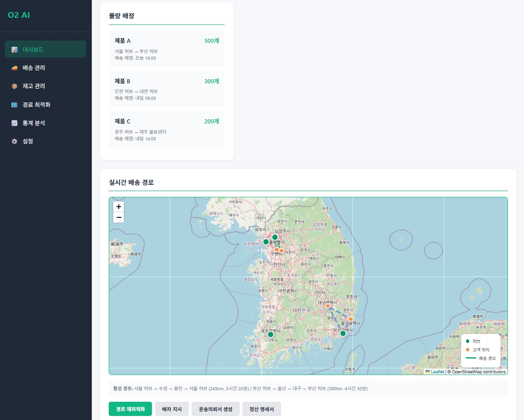Select the 운송의뢰서 생성 button
This screenshot has width=524, height=420.
(x=215, y=409)
